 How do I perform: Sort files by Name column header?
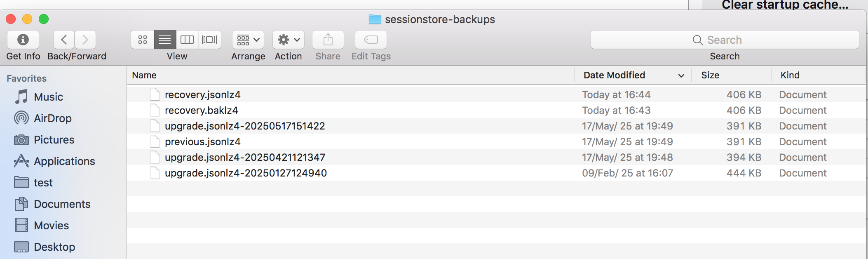144,75
